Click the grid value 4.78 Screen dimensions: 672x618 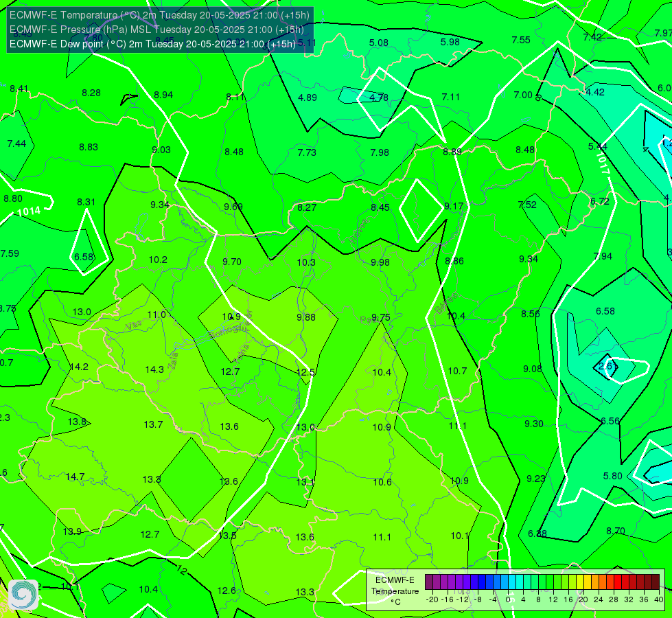379,98
